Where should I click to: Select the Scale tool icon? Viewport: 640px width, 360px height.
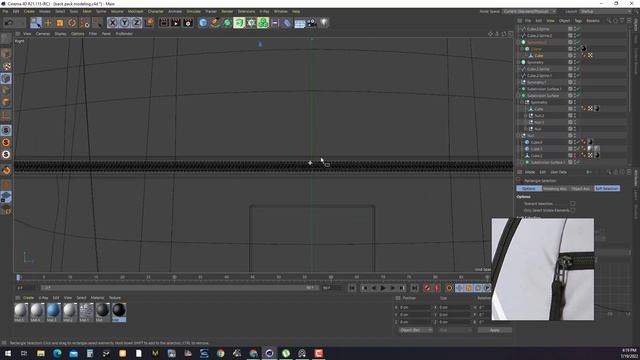60,23
